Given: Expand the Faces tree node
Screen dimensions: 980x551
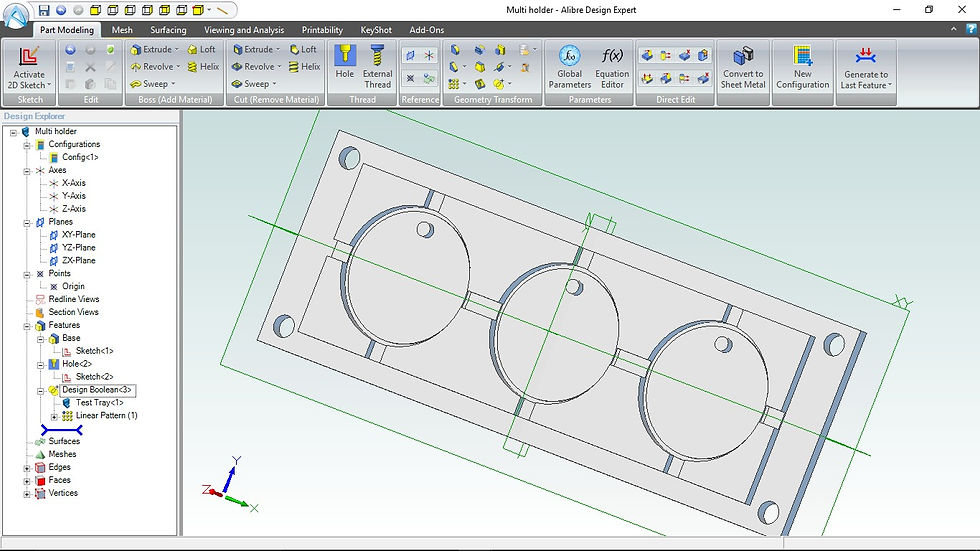Looking at the screenshot, I should [27, 481].
